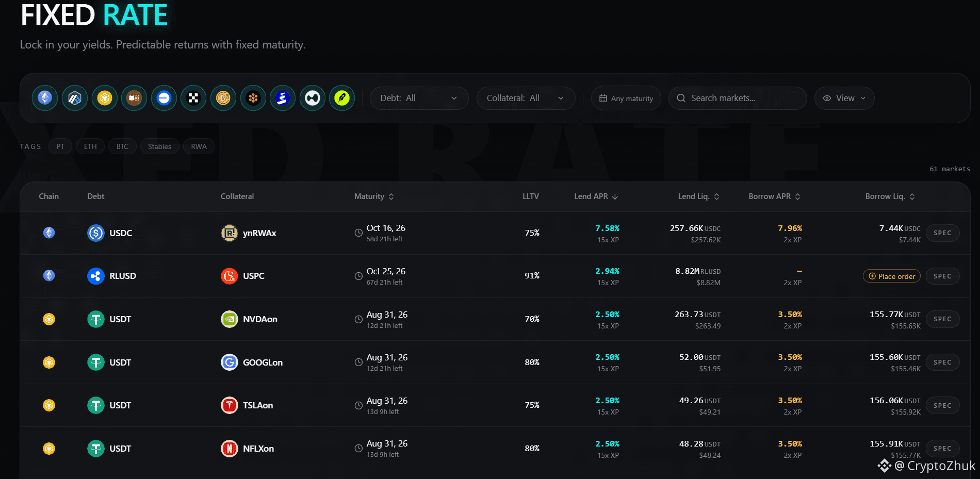Image resolution: width=980 pixels, height=479 pixels.
Task: Click SPEC button in ynRWAx row
Action: [942, 233]
